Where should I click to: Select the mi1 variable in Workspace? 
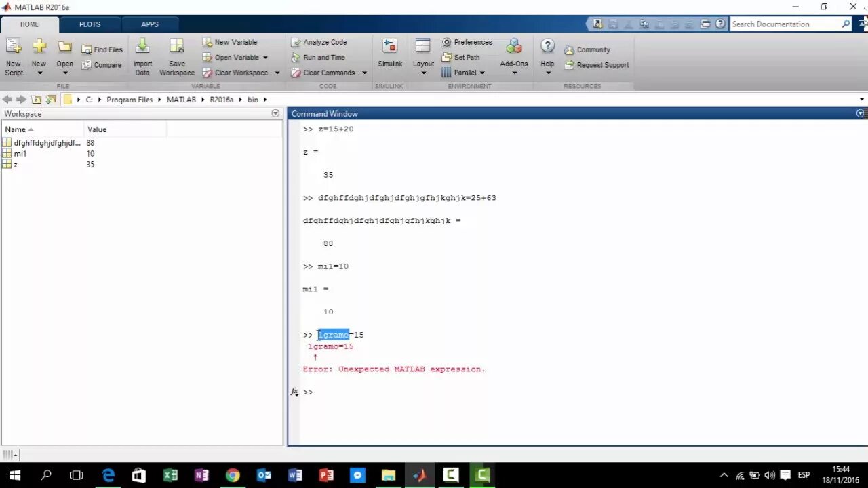point(20,153)
